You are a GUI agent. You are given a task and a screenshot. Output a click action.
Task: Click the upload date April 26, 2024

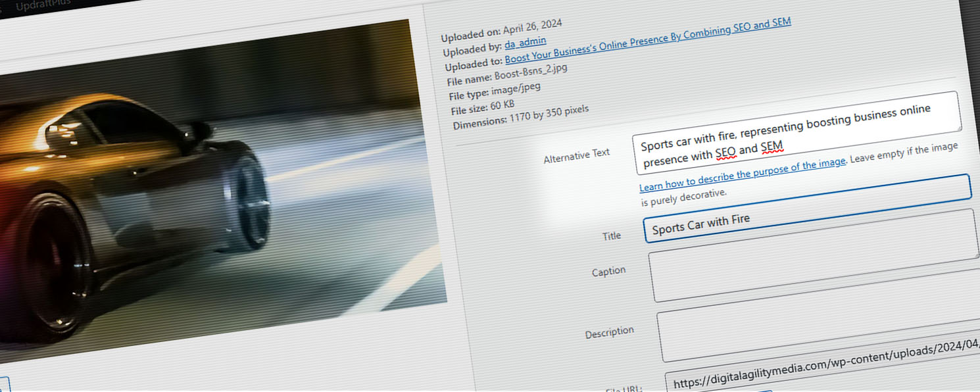pyautogui.click(x=533, y=27)
